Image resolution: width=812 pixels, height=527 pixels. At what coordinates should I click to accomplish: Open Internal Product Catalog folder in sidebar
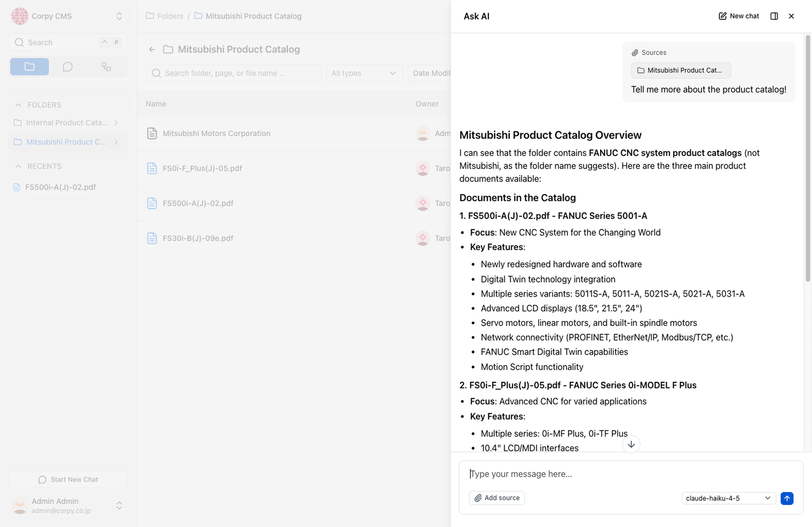pos(67,123)
